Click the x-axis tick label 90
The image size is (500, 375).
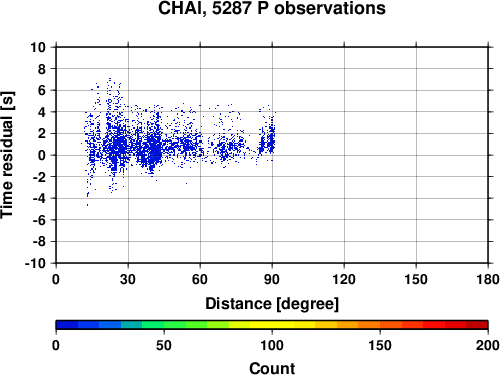click(272, 279)
